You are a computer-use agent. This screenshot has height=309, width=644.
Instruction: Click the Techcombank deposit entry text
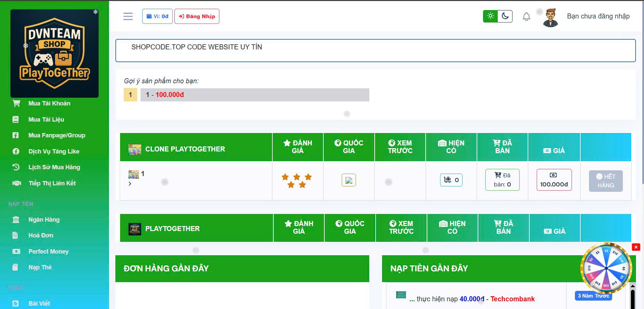[x=472, y=299]
